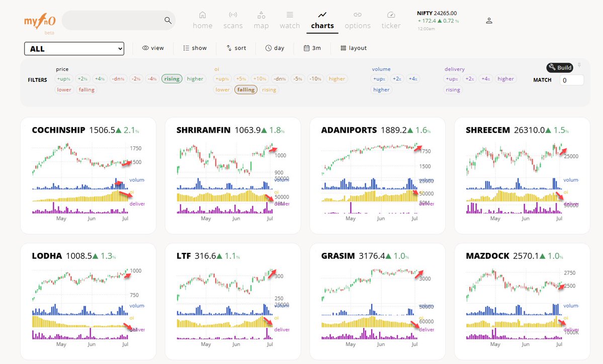This screenshot has height=364, width=603.
Task: Click the MATCH count input field
Action: pos(572,80)
